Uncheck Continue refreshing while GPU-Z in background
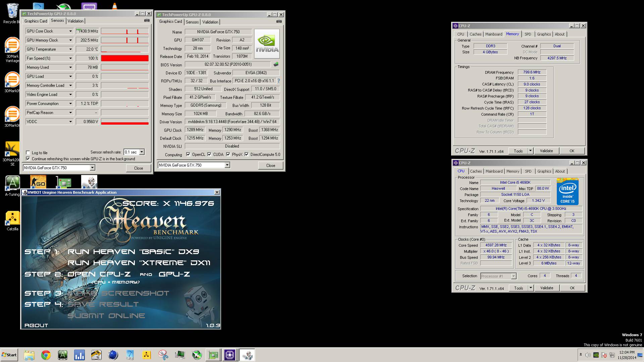 28,159
